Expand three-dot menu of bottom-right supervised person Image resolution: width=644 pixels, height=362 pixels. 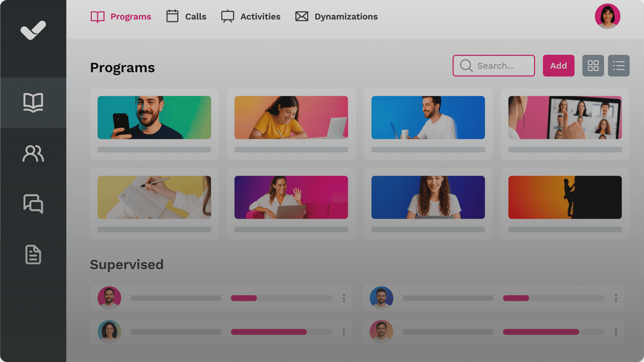click(616, 332)
